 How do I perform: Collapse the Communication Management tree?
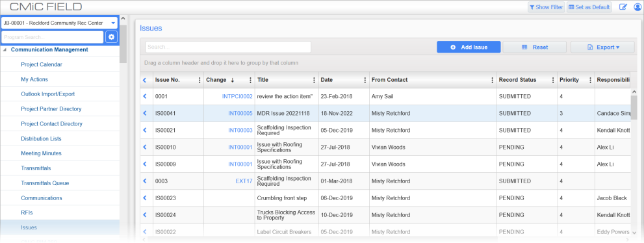pyautogui.click(x=5, y=49)
